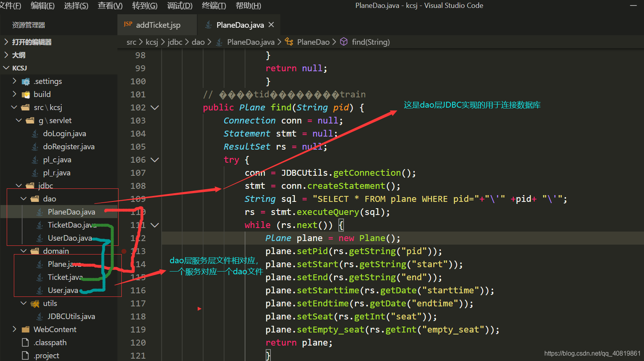Click the build folder icon
Screen dimensions: 644x361
tap(26, 95)
